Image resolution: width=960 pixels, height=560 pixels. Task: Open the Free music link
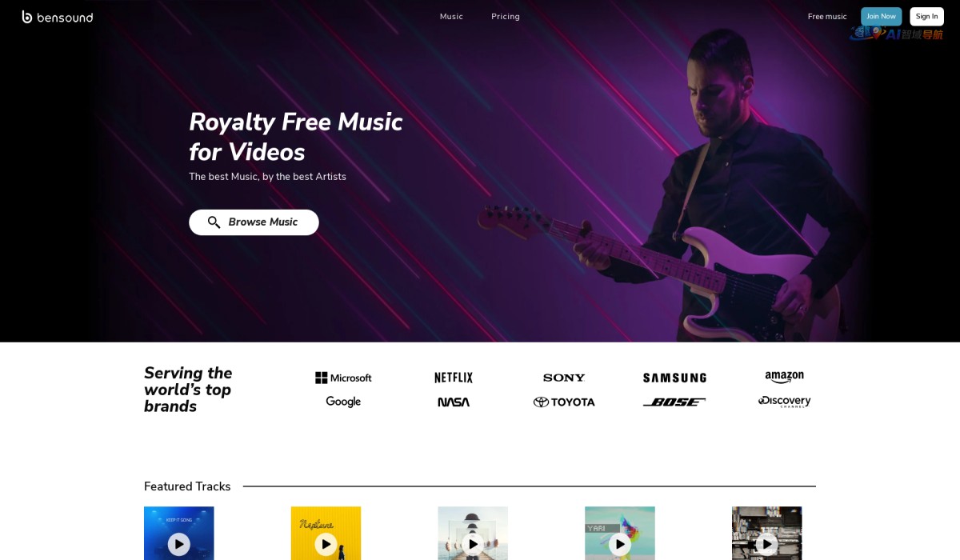click(x=827, y=17)
